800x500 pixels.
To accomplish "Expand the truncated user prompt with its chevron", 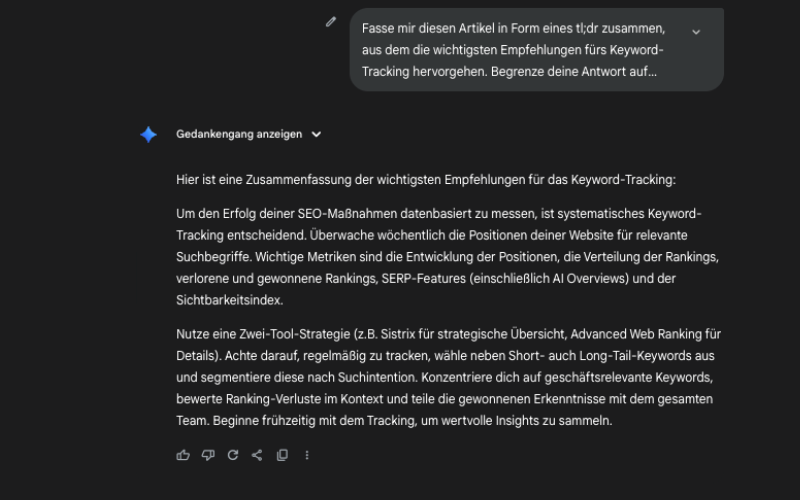I will tap(696, 31).
